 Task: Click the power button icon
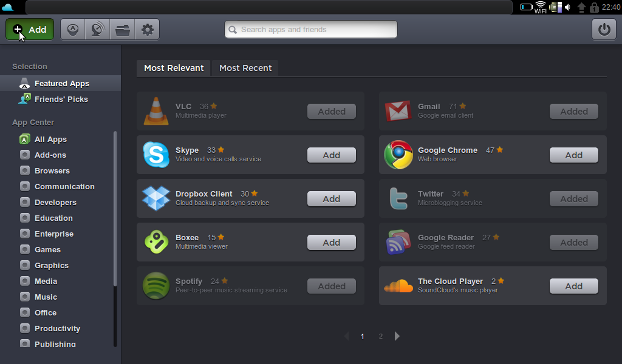604,29
